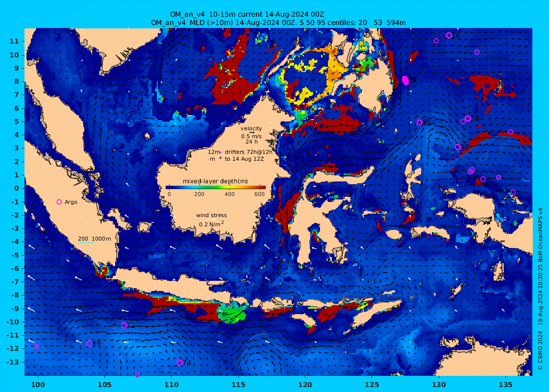
Task: Click the '0' tick under the color bar
Action: 169,194
